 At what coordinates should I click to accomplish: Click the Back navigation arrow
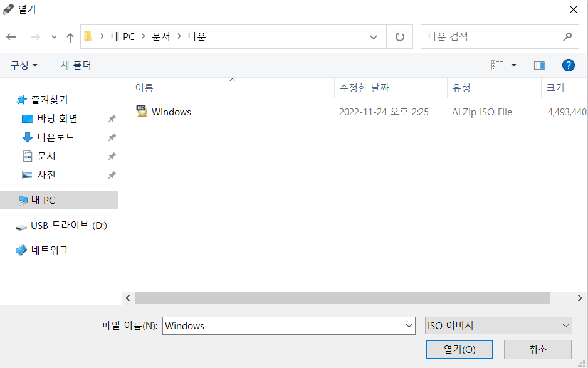tap(11, 36)
